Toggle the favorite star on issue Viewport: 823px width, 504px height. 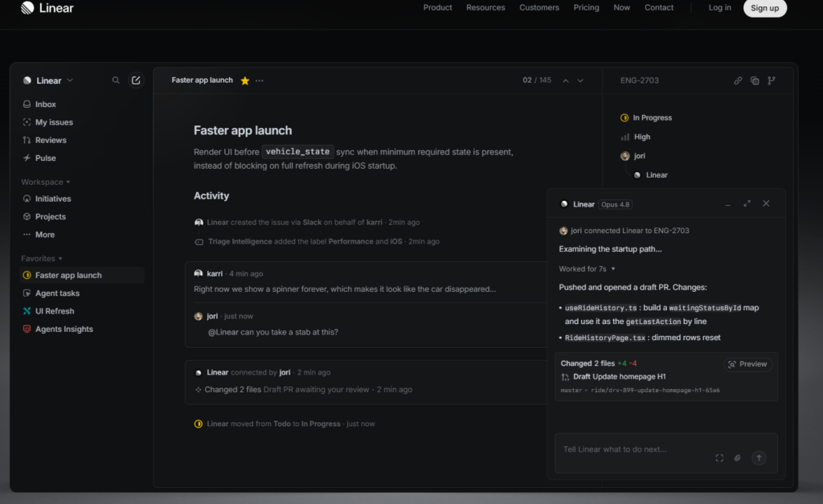click(x=244, y=81)
